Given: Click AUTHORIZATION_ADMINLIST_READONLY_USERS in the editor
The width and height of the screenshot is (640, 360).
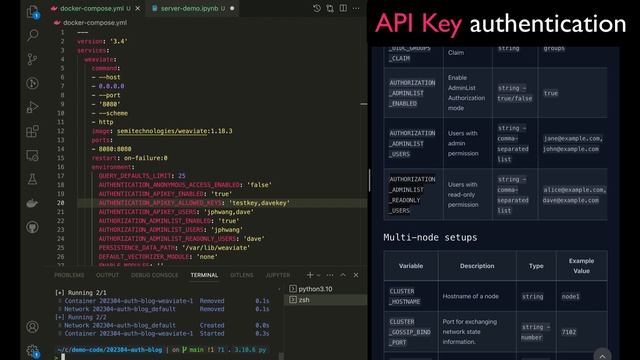Looking at the screenshot, I should click(x=167, y=239).
